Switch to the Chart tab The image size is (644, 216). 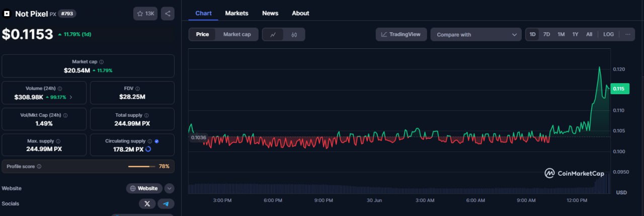[203, 13]
